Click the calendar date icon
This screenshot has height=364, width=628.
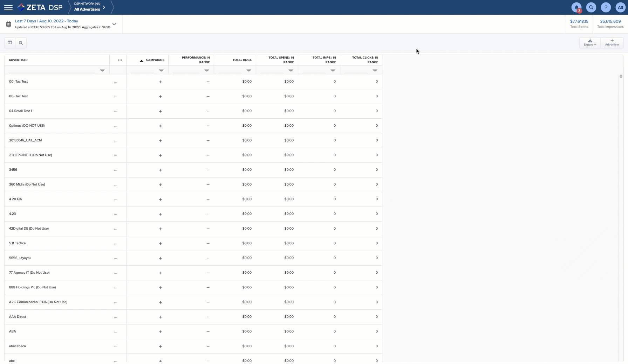(8, 24)
